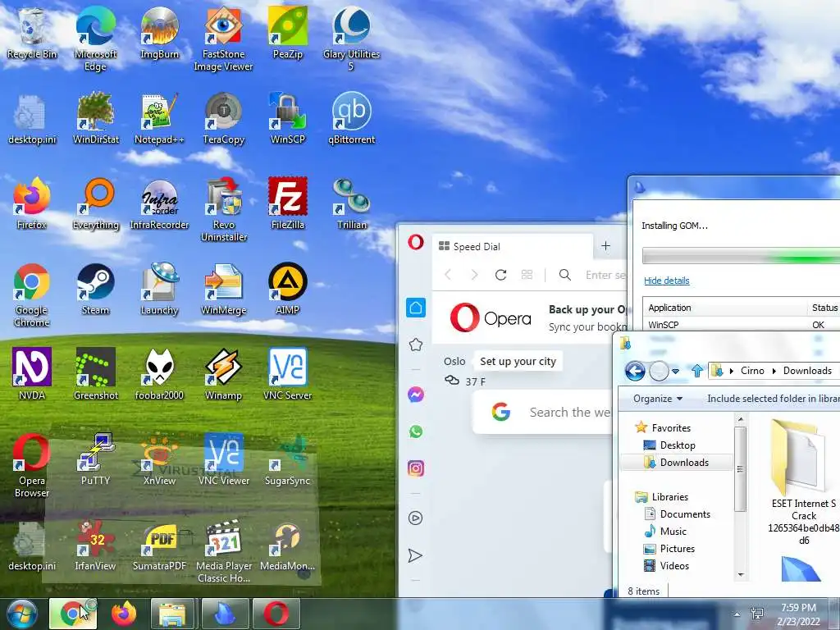Select the WinSCP desktop shortcut

tap(288, 118)
